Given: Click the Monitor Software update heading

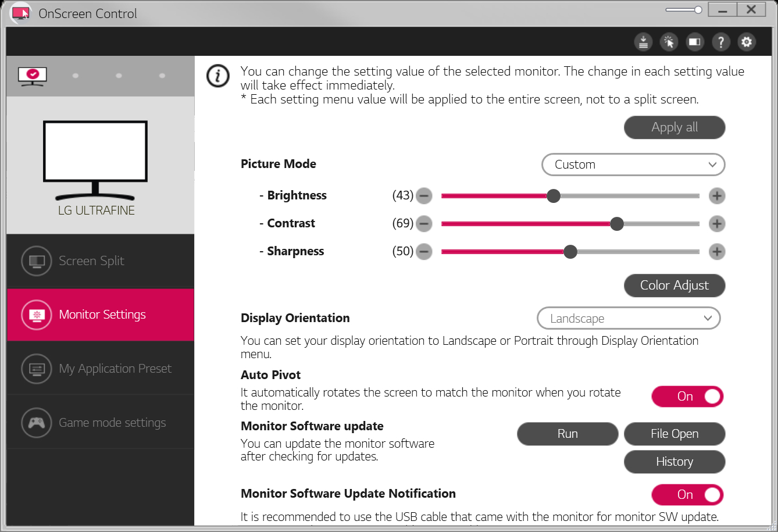Looking at the screenshot, I should pos(312,426).
